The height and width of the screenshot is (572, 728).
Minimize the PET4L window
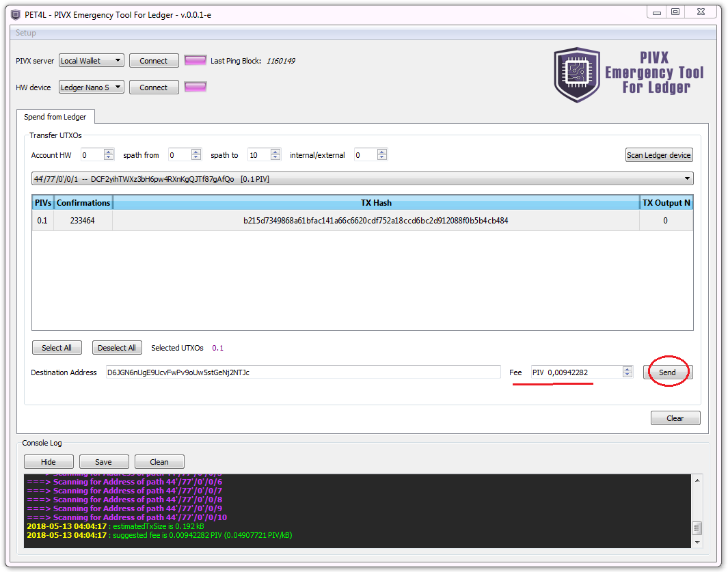[657, 12]
